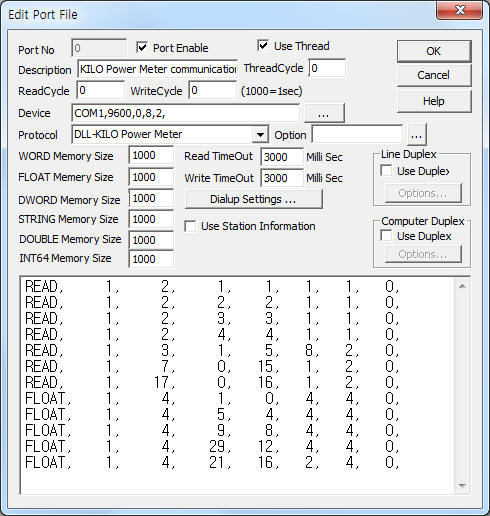Click the line FLOAT, 1, 4, 21, 16
The width and height of the screenshot is (490, 516).
click(x=212, y=462)
